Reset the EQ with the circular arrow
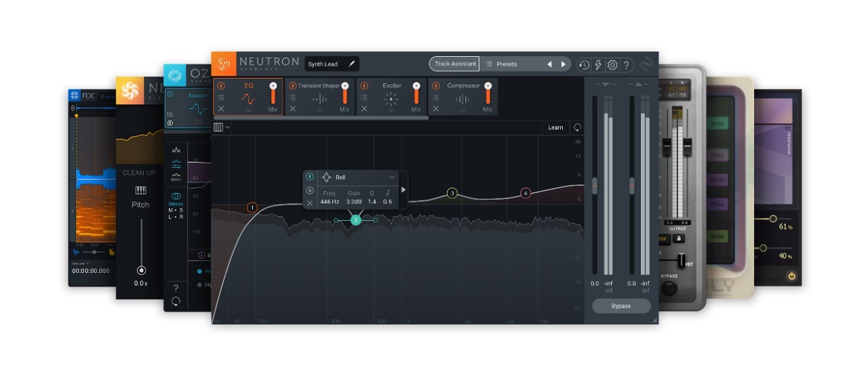 click(577, 127)
